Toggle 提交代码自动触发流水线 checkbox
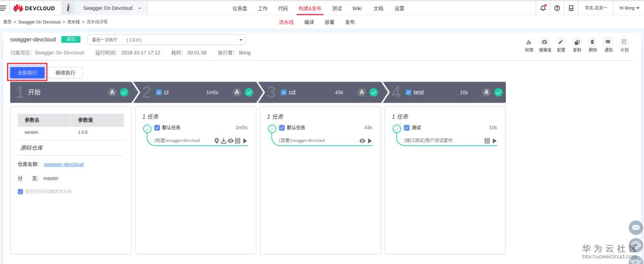This screenshot has width=644, height=264. click(20, 191)
